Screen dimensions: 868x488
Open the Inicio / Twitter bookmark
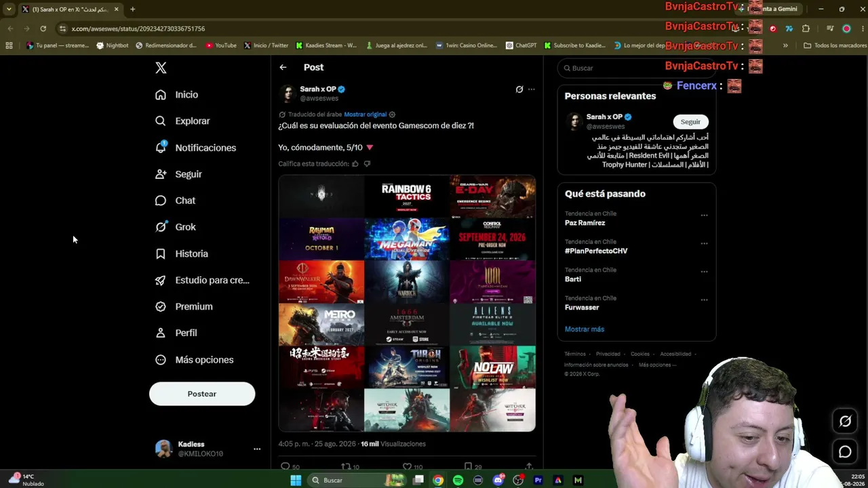point(266,45)
